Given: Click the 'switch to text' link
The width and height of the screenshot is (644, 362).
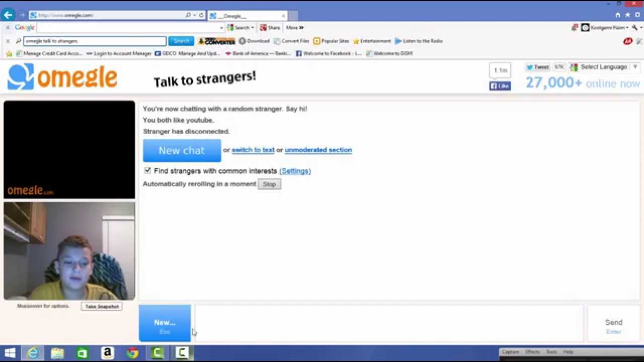Looking at the screenshot, I should click(253, 150).
